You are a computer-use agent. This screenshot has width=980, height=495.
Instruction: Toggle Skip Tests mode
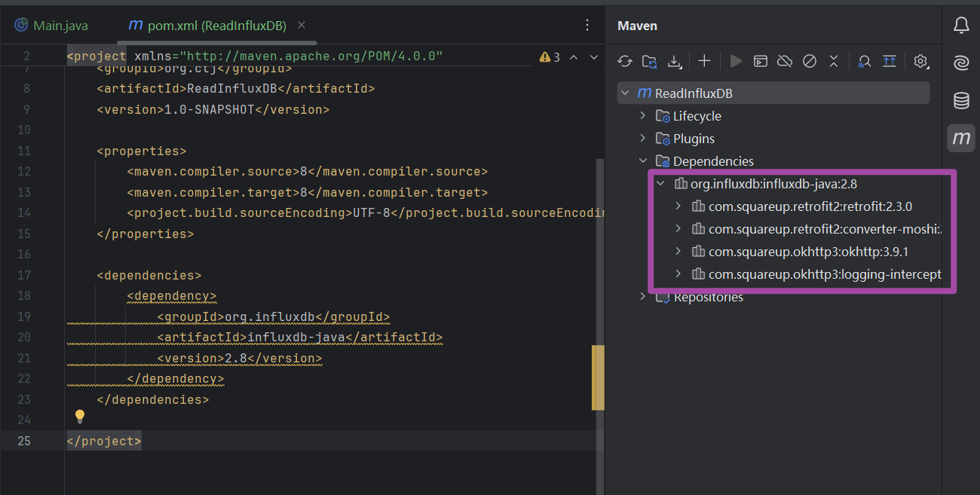(810, 61)
